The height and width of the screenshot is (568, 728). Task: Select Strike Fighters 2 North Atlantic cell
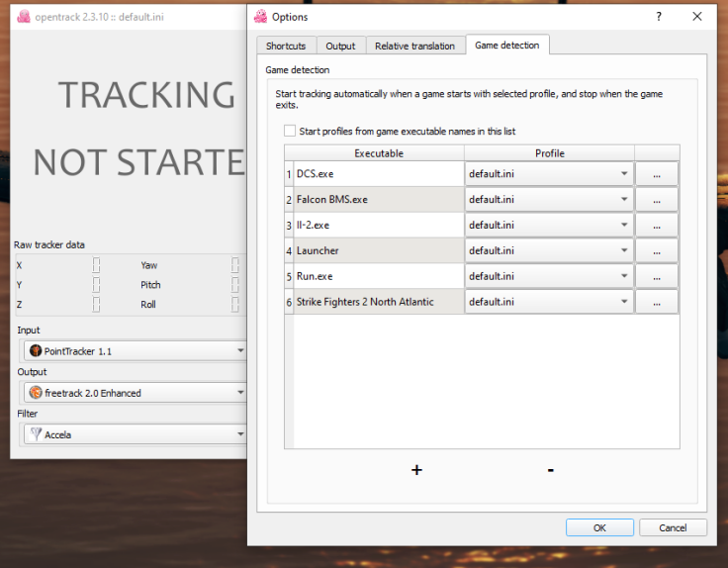[379, 302]
